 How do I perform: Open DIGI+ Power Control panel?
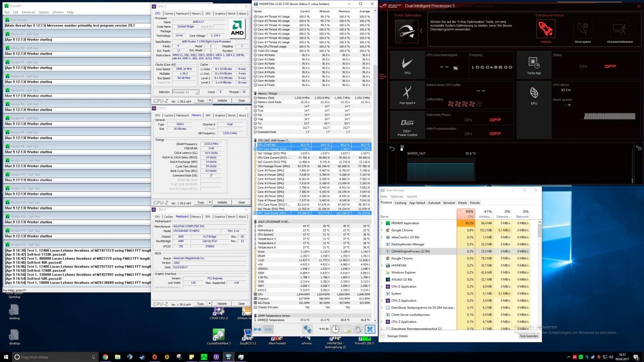pyautogui.click(x=407, y=125)
